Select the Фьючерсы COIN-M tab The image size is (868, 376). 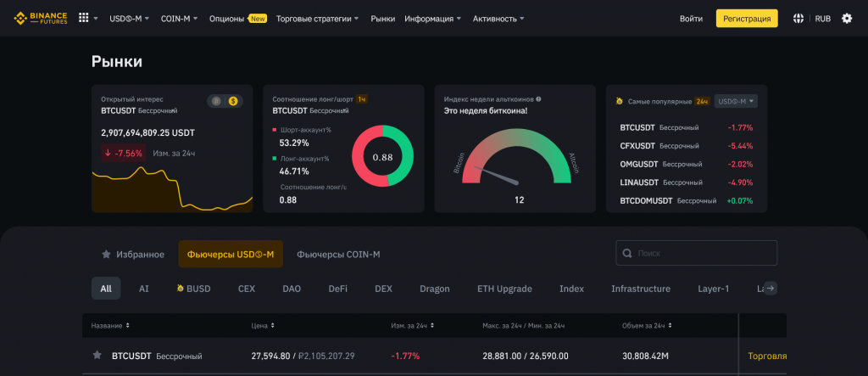(338, 254)
